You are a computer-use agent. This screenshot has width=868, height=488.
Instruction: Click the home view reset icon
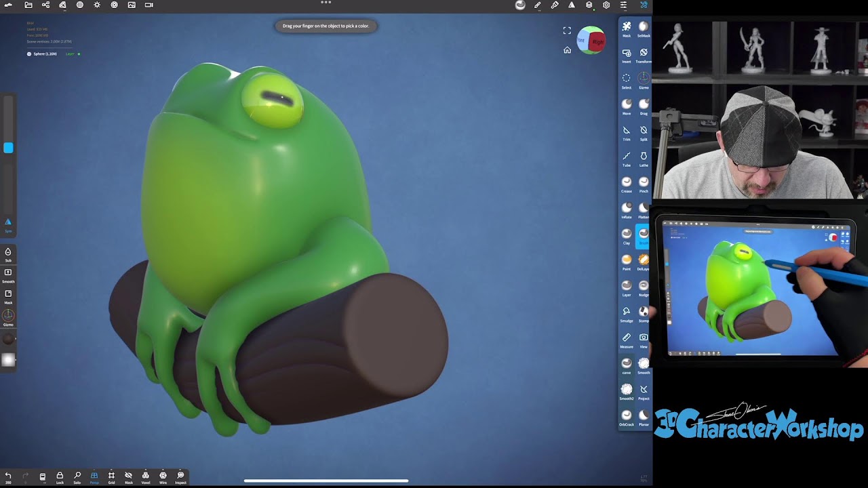pyautogui.click(x=567, y=50)
